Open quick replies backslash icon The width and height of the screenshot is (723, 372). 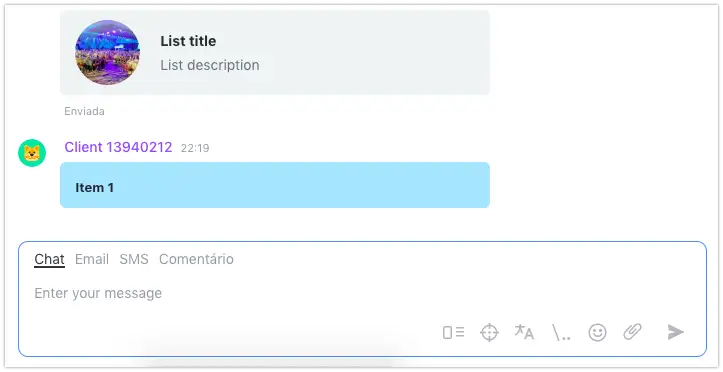(561, 332)
